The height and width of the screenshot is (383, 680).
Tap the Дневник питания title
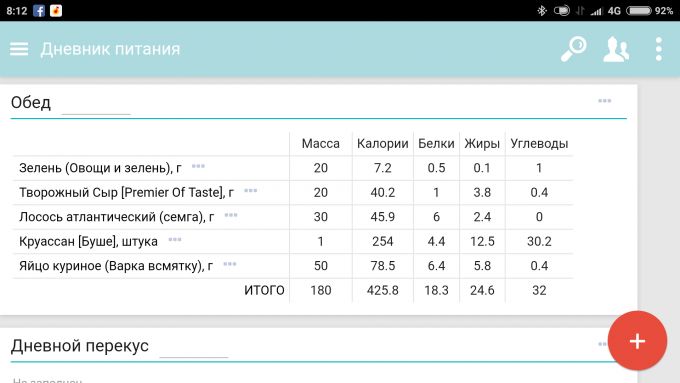coord(110,49)
